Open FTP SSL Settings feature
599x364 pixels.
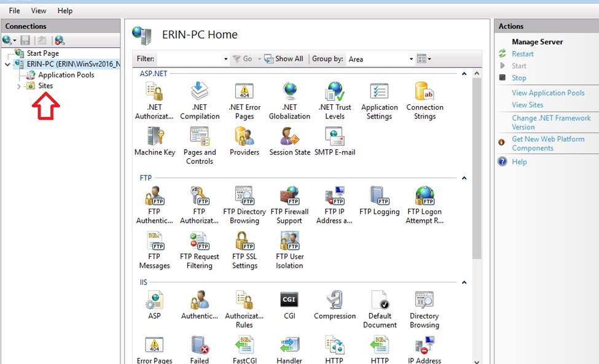[x=245, y=250]
